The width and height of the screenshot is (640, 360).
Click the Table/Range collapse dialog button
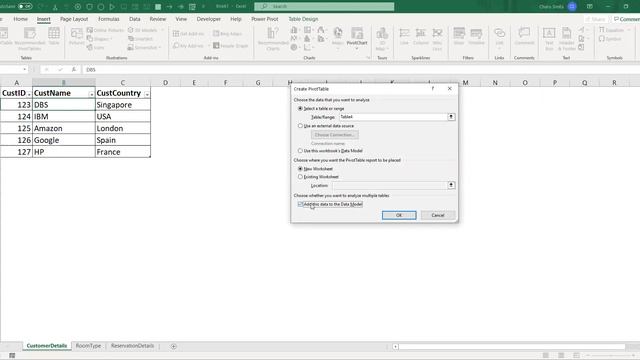tap(451, 117)
